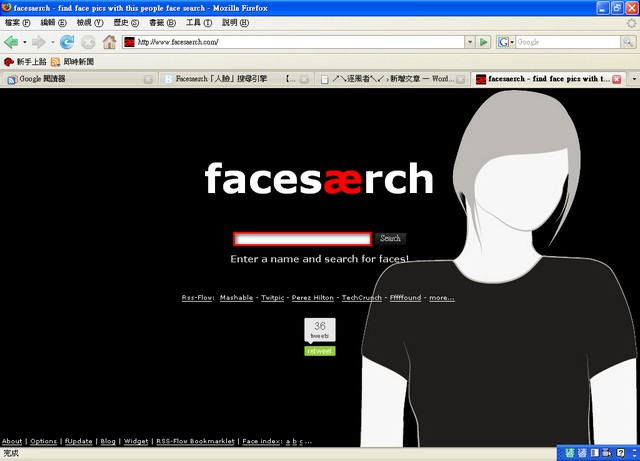Open the forward button history dropdown arrow
The width and height of the screenshot is (640, 461).
click(x=52, y=42)
